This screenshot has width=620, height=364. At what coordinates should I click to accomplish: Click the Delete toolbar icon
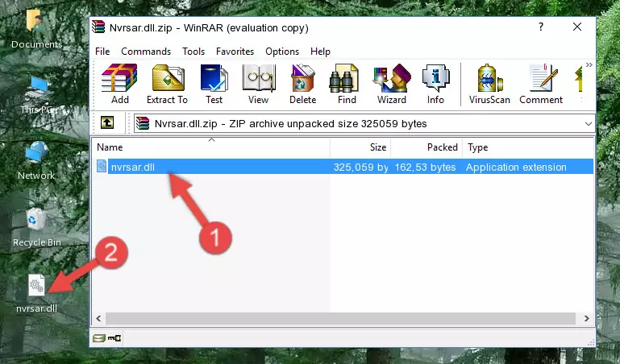[303, 84]
